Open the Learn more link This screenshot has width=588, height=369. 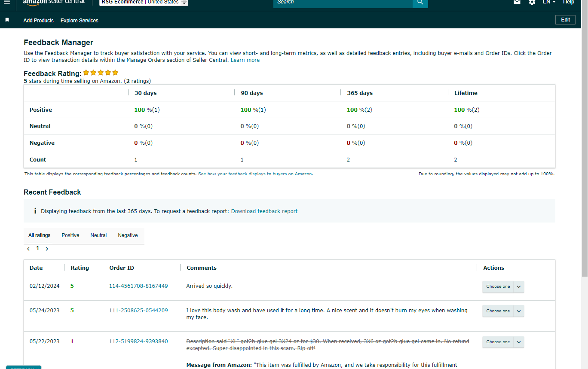[x=245, y=60]
